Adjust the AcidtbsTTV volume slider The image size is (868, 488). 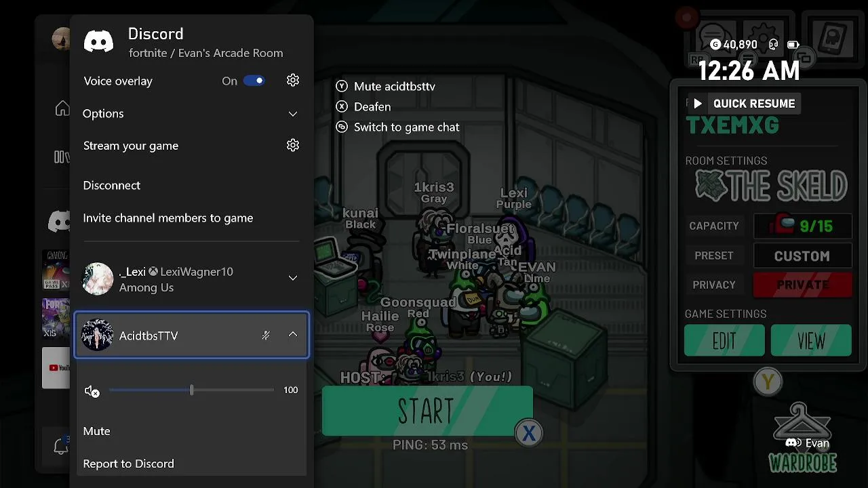click(x=191, y=390)
